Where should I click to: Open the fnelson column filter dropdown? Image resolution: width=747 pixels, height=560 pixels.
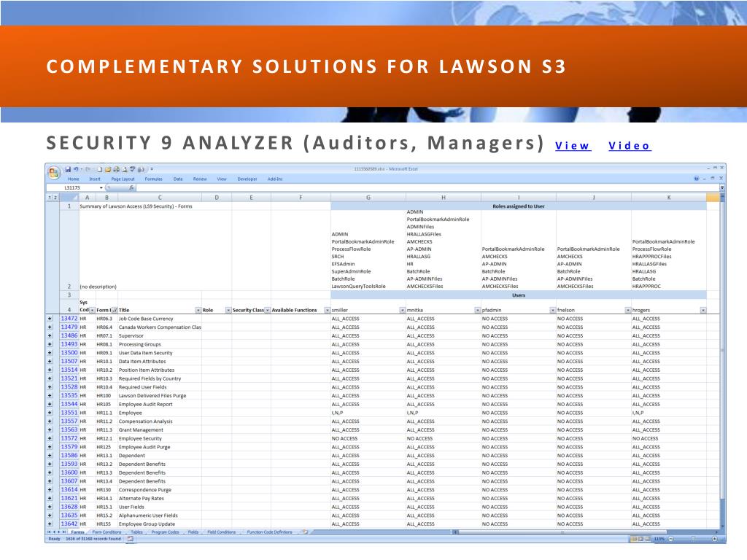coord(628,310)
